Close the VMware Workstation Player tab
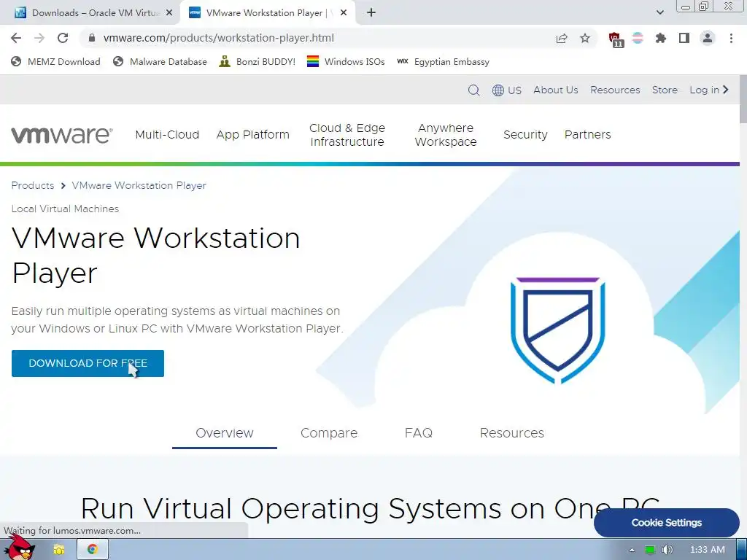747x560 pixels. click(344, 13)
